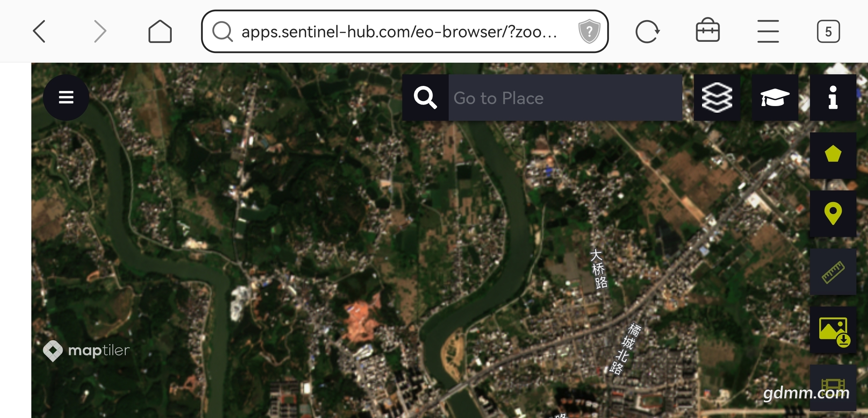Open the EO Browser hamburger menu
The image size is (868, 418).
pos(66,97)
